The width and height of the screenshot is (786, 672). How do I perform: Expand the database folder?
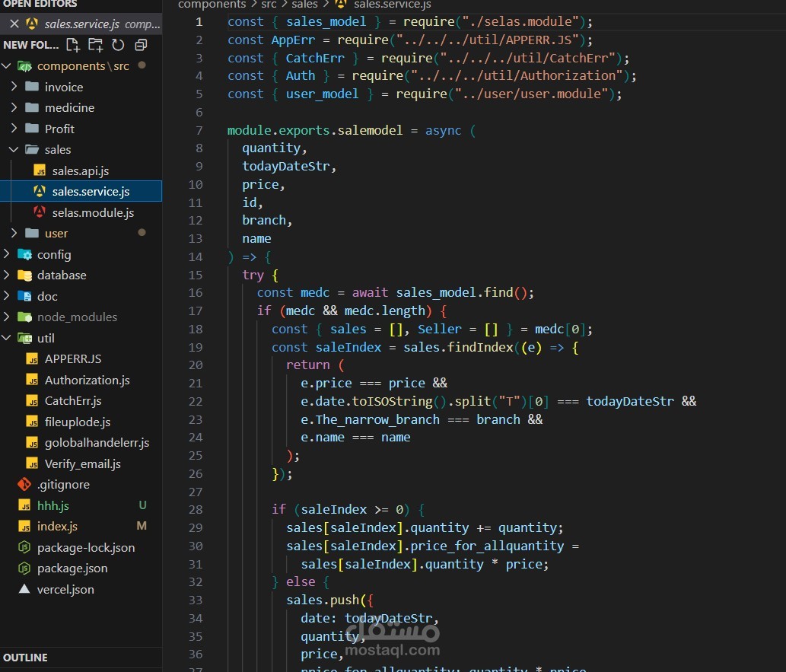7,275
